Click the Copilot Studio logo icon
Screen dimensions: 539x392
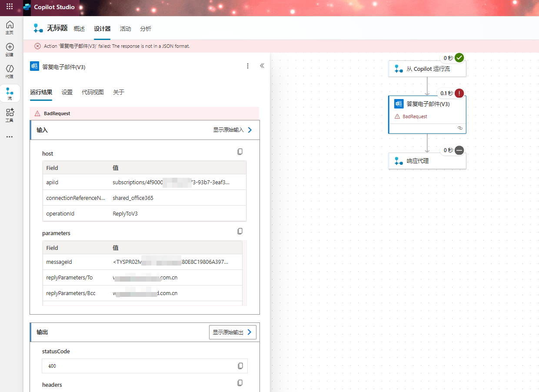click(27, 7)
